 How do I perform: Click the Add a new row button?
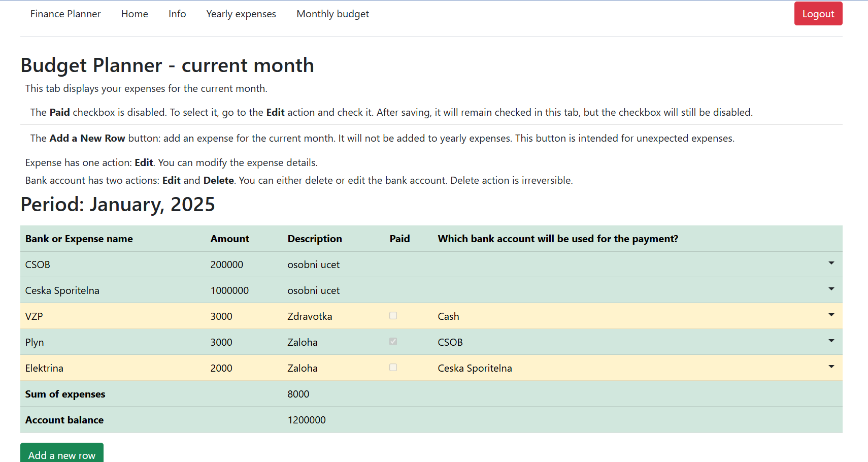pos(62,455)
